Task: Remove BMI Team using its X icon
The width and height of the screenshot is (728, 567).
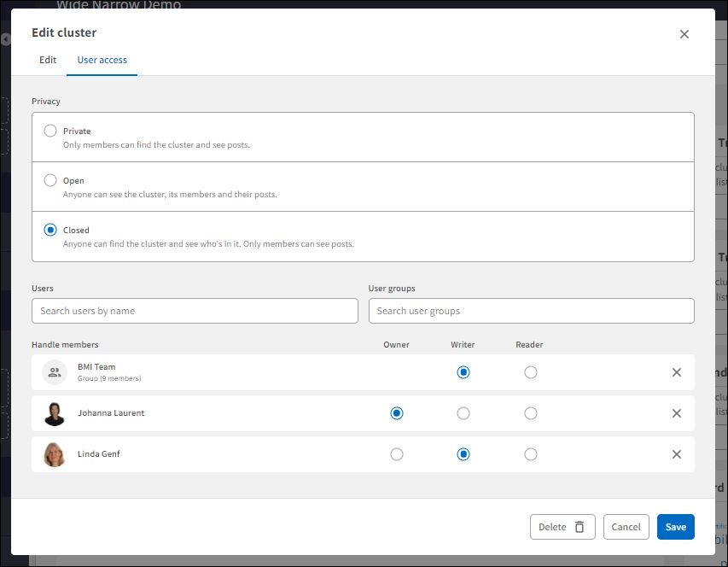Action: 677,372
